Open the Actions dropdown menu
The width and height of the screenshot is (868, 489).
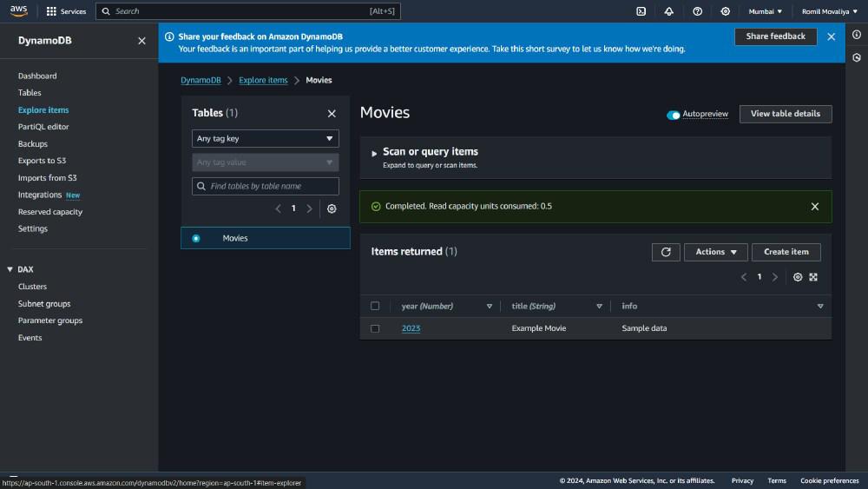click(716, 252)
